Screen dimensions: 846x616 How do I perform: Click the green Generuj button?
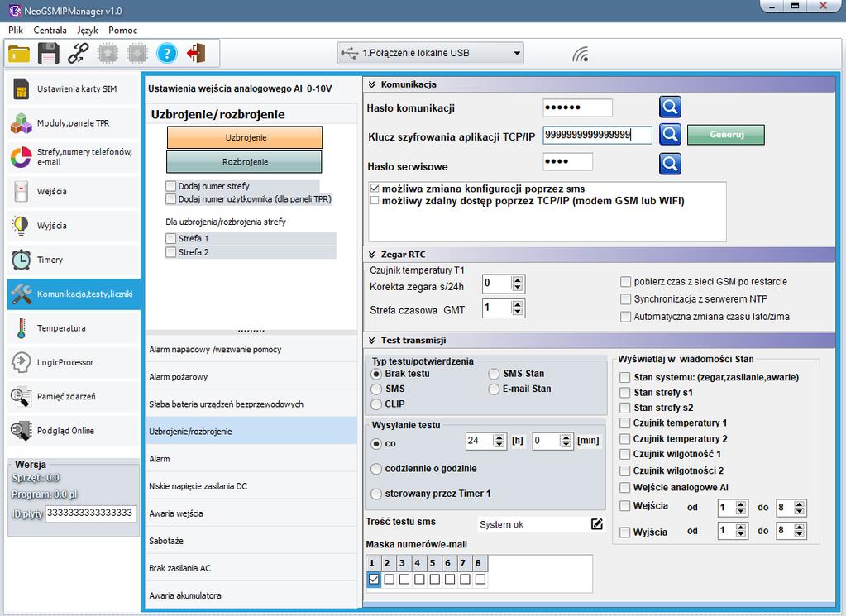point(726,134)
